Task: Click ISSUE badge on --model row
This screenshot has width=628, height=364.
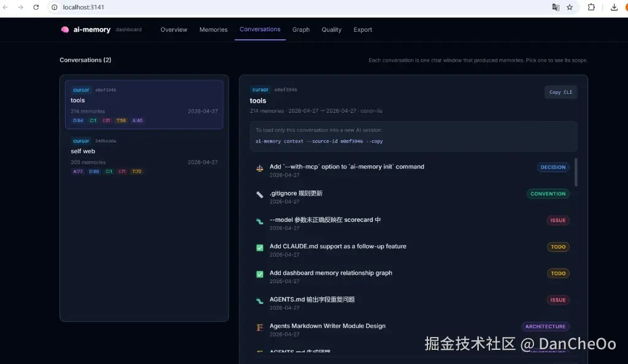Action: pyautogui.click(x=557, y=220)
